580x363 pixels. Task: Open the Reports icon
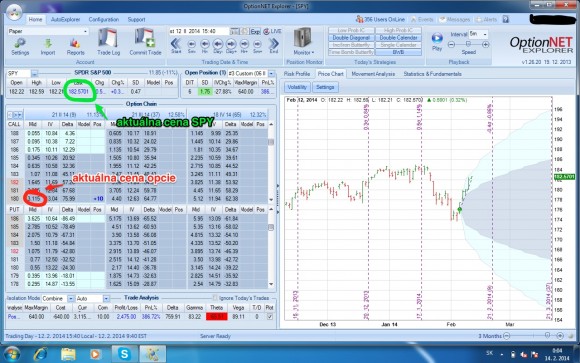(75, 47)
